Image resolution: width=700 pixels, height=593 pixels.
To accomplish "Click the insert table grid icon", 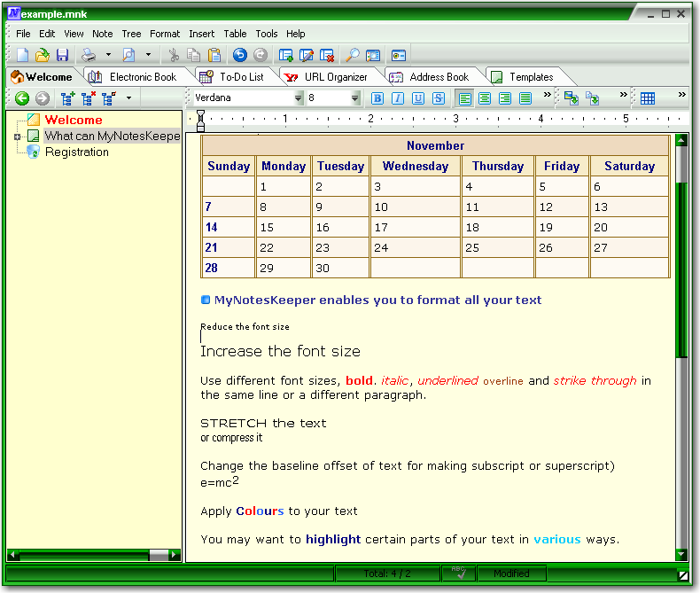I will tap(648, 98).
